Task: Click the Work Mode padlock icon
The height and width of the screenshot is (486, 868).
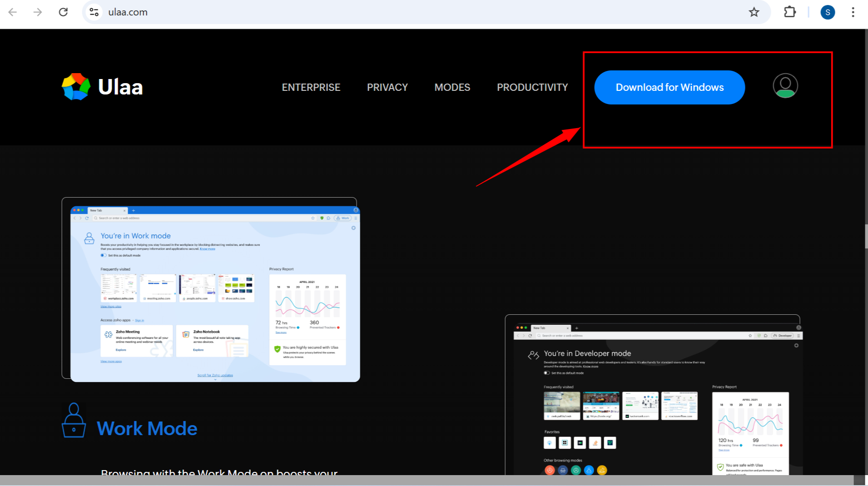Action: pyautogui.click(x=74, y=421)
